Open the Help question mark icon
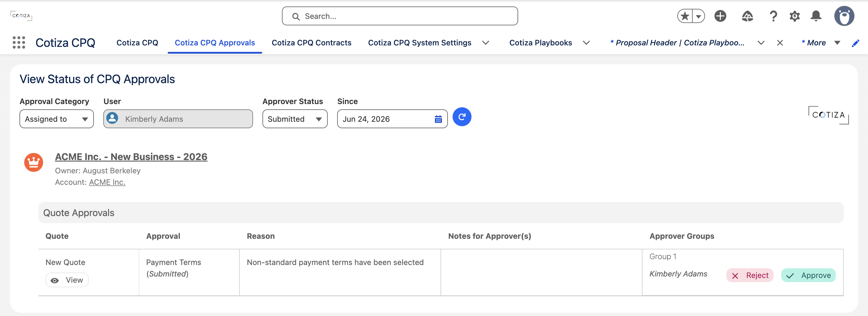The width and height of the screenshot is (868, 316). [x=773, y=16]
